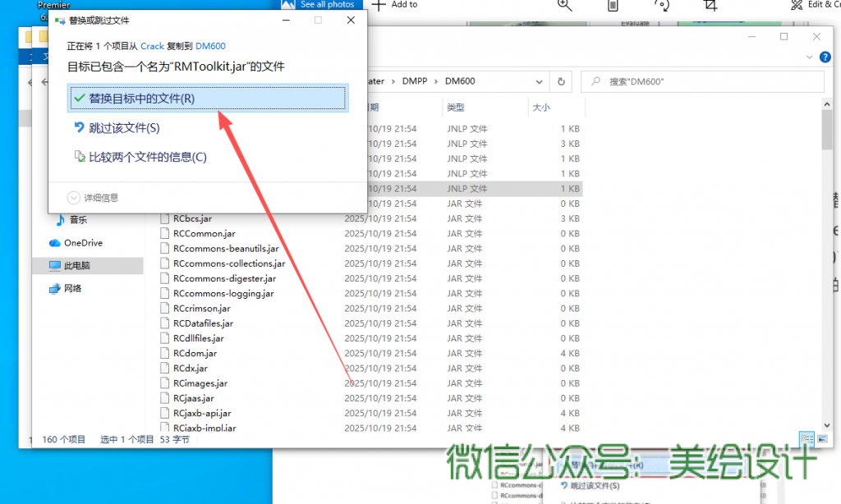Open the Explorer help question mark icon
The image size is (841, 504).
824,57
